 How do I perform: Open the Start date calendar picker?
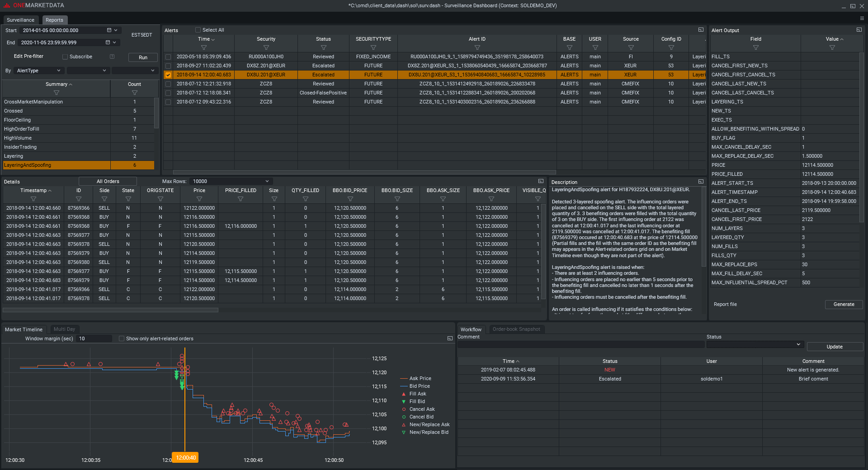click(x=108, y=30)
